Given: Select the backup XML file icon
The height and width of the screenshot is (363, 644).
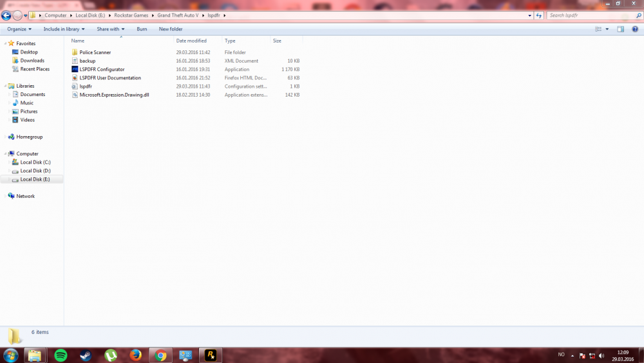Looking at the screenshot, I should pos(74,61).
